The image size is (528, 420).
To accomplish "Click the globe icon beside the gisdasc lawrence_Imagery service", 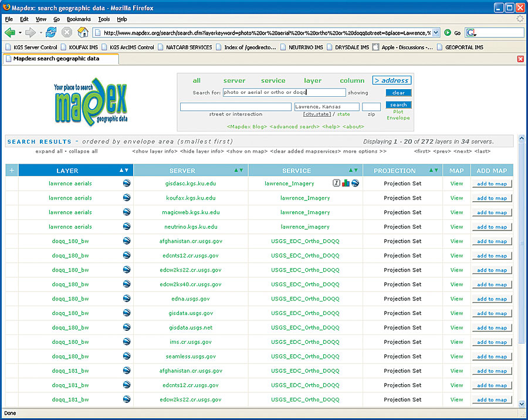I will 355,183.
